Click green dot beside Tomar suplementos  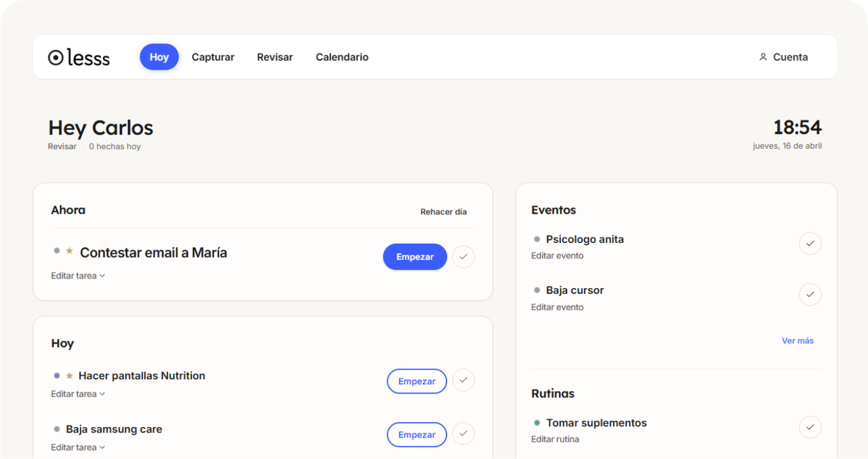[x=537, y=423]
